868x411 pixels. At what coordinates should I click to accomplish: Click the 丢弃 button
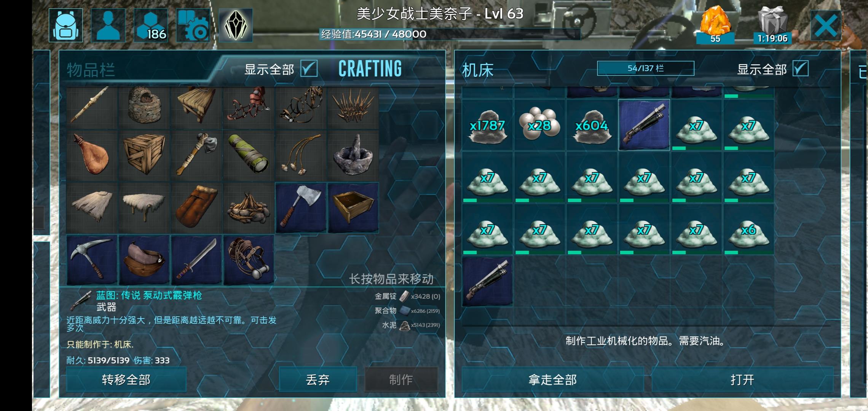coord(318,379)
